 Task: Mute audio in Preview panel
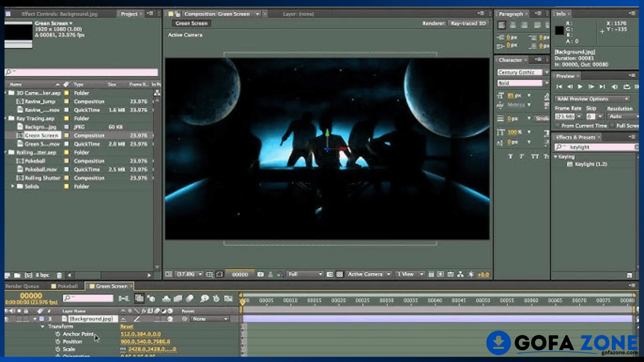[614, 87]
